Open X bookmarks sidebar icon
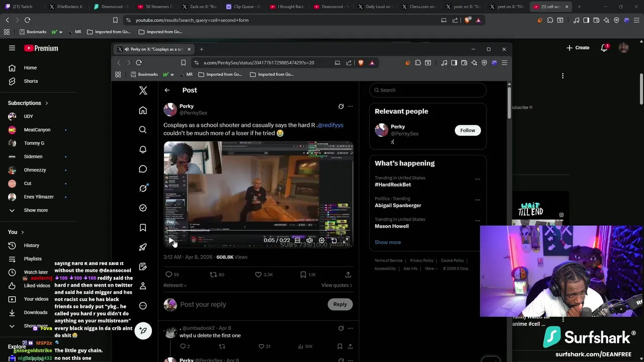644x362 pixels. (x=143, y=228)
